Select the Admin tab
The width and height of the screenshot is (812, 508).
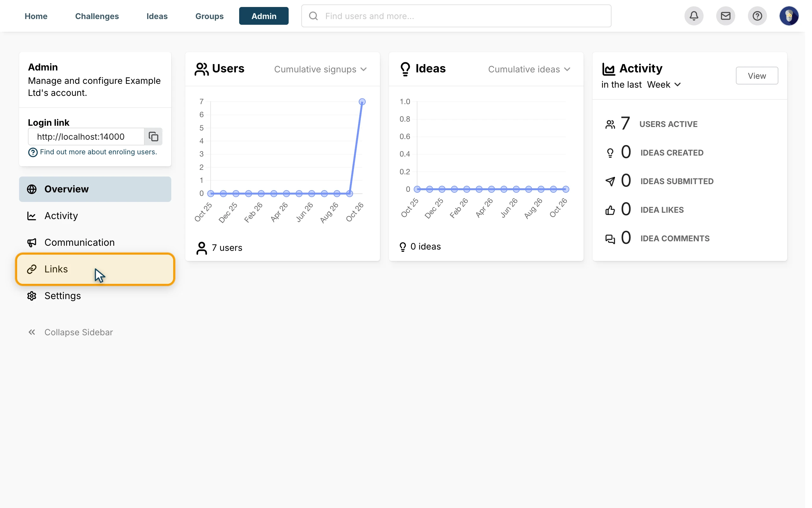(x=264, y=16)
